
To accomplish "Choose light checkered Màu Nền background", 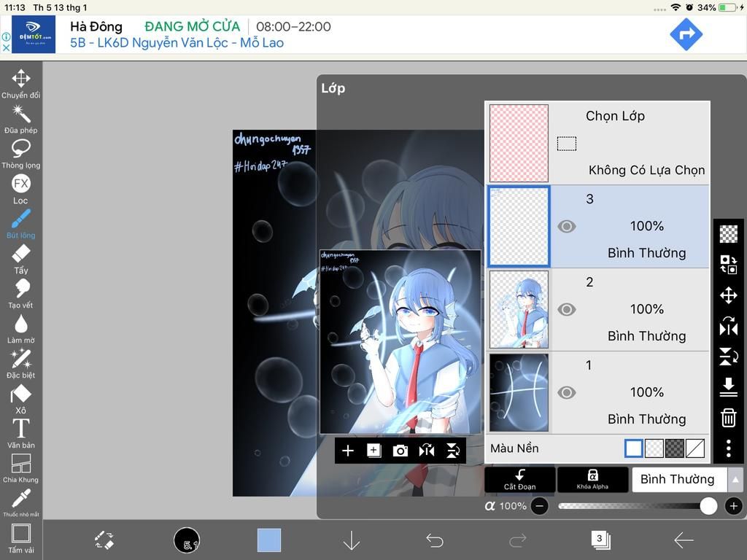I will pos(654,448).
